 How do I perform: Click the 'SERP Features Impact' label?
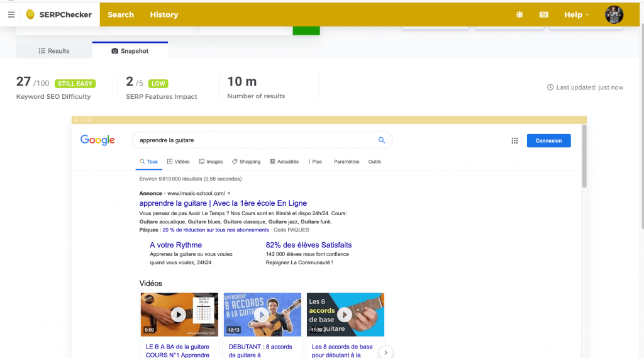(x=162, y=97)
